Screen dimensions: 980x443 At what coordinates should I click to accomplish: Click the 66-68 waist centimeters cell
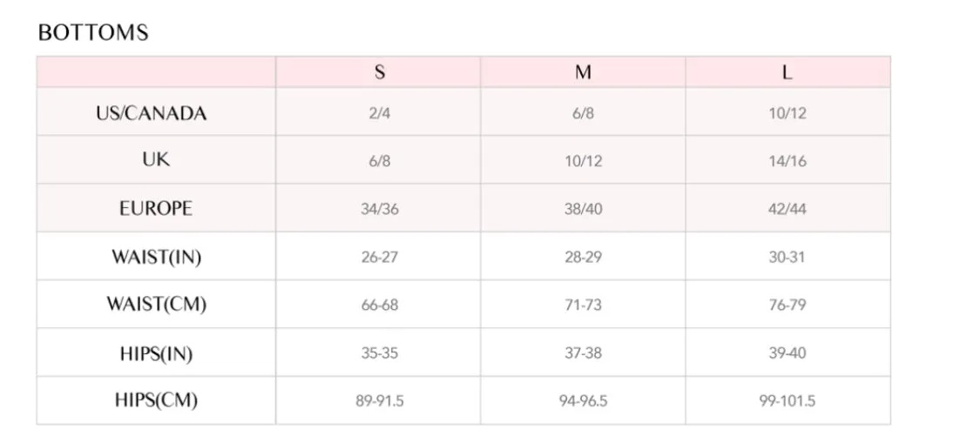tap(380, 305)
